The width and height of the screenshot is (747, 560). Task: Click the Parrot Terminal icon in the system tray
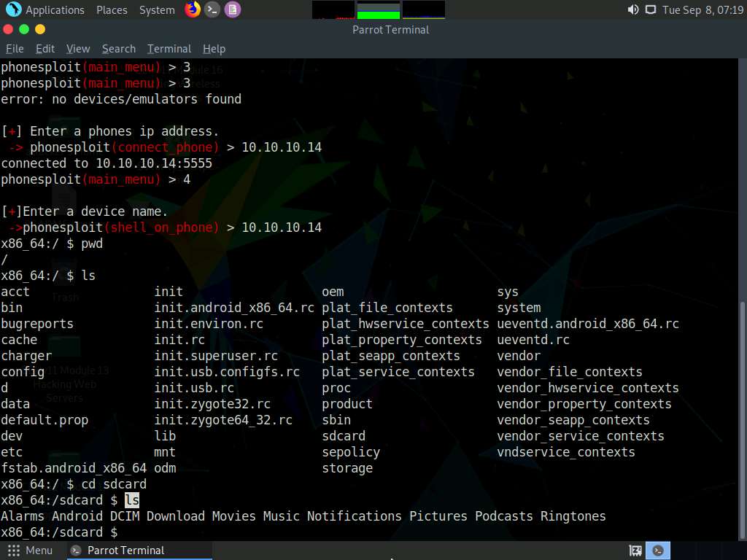click(657, 550)
